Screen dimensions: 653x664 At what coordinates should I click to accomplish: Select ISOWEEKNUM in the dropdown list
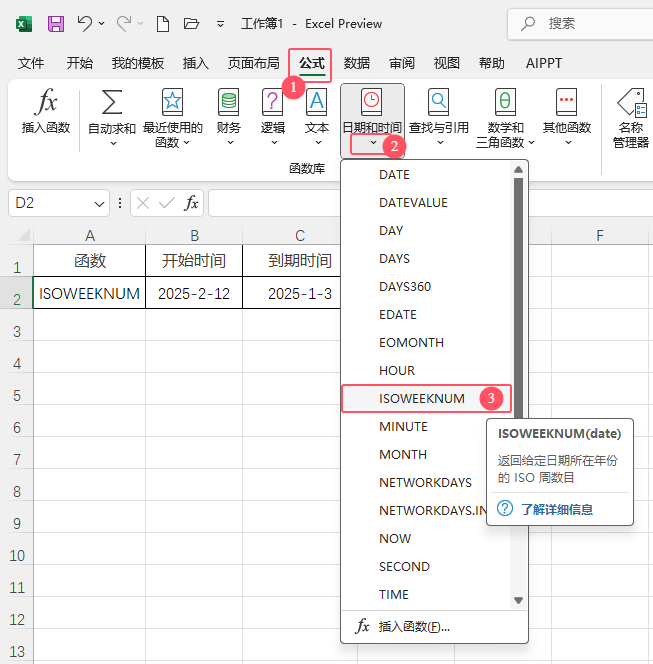tap(426, 398)
